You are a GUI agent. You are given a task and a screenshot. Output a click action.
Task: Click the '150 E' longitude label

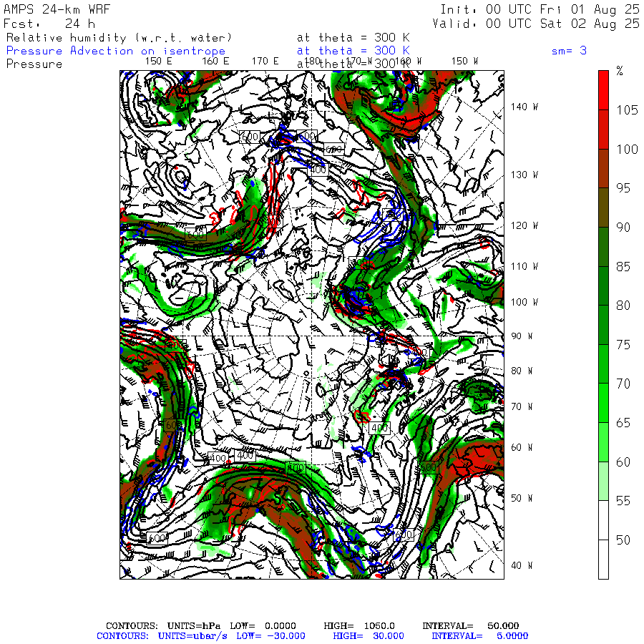(159, 62)
